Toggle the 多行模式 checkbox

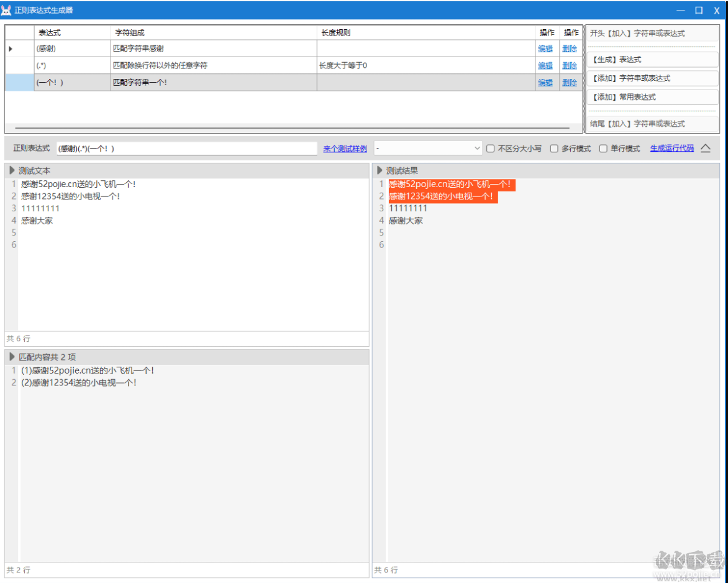click(x=554, y=149)
